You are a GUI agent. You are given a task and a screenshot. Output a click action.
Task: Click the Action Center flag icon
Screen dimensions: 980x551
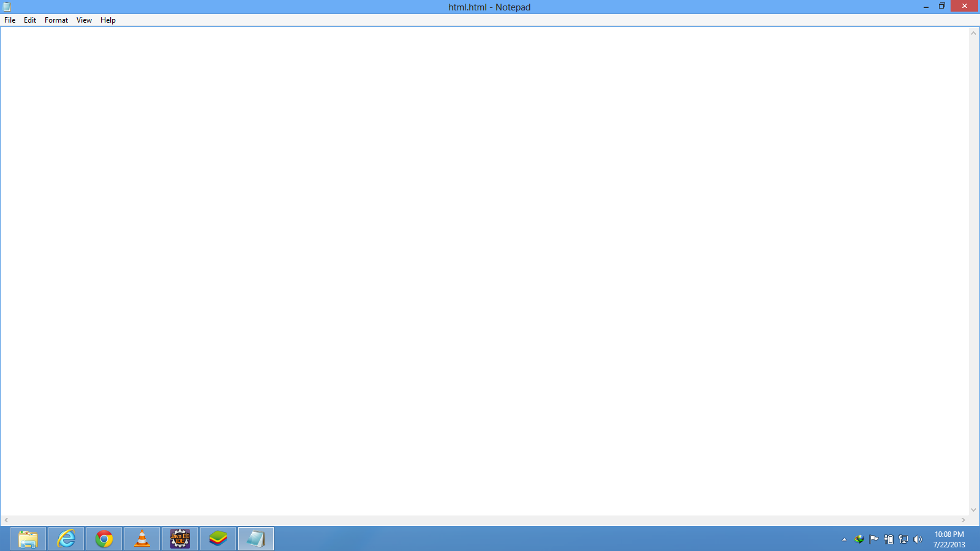click(x=874, y=539)
